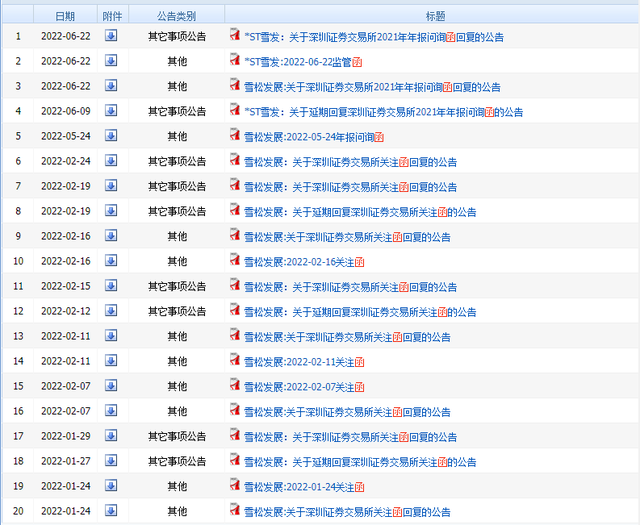This screenshot has height=525, width=640.
Task: Click the PDF icon in row 20
Action: [x=234, y=509]
